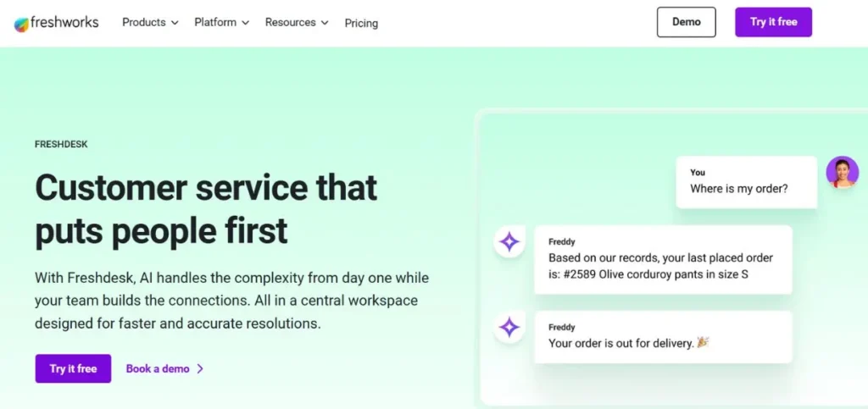The width and height of the screenshot is (868, 409).
Task: Go to the Pricing page
Action: (x=361, y=23)
